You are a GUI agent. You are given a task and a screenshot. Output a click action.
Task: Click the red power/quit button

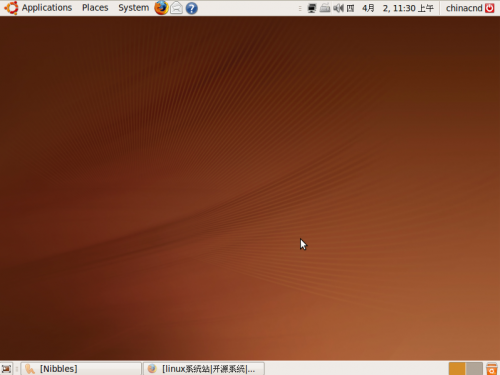coord(490,8)
